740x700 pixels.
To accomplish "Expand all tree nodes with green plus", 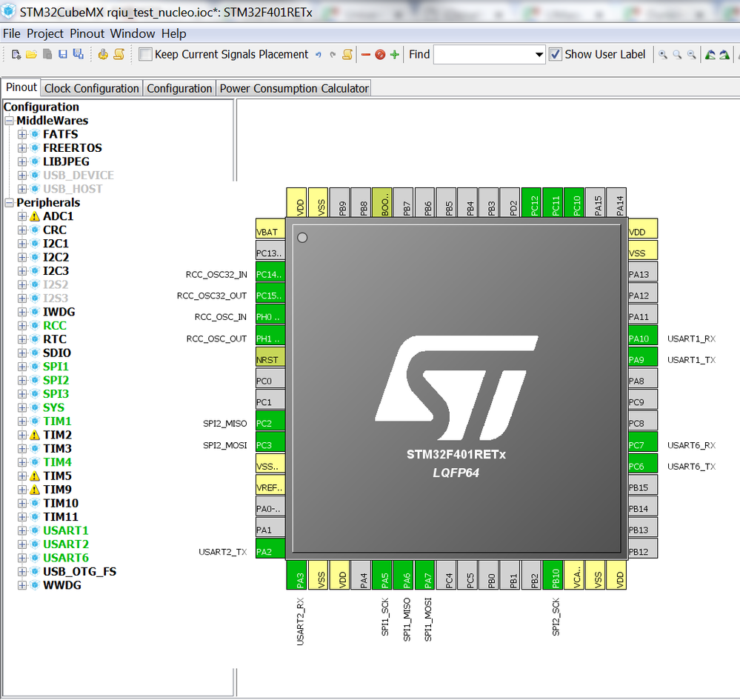I will click(395, 55).
